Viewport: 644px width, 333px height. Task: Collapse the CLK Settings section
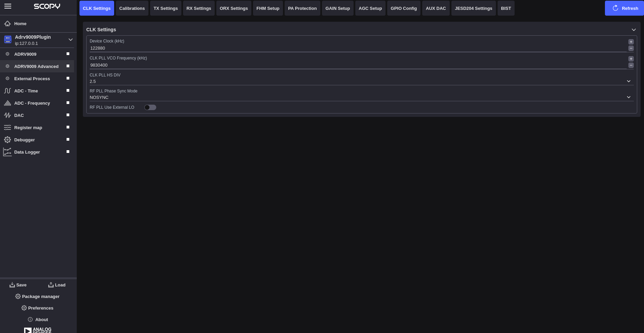(633, 30)
